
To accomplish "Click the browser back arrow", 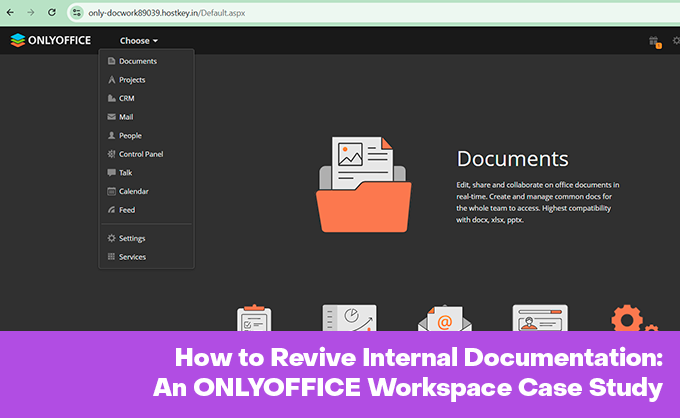I will click(x=10, y=13).
